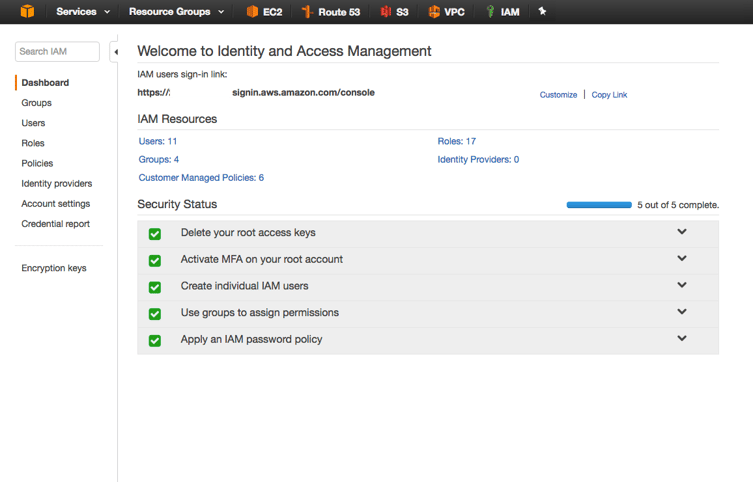This screenshot has width=753, height=482.
Task: Click the EC2 service icon
Action: tap(252, 12)
